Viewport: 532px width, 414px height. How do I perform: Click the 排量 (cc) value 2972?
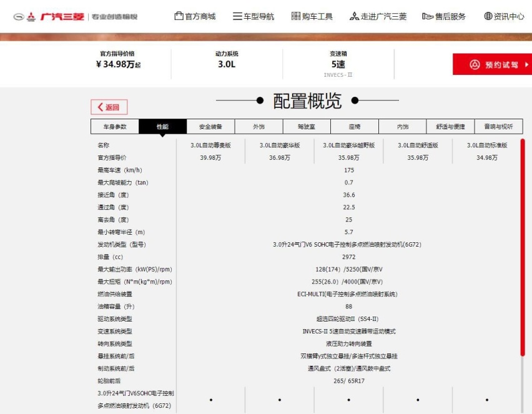[349, 257]
